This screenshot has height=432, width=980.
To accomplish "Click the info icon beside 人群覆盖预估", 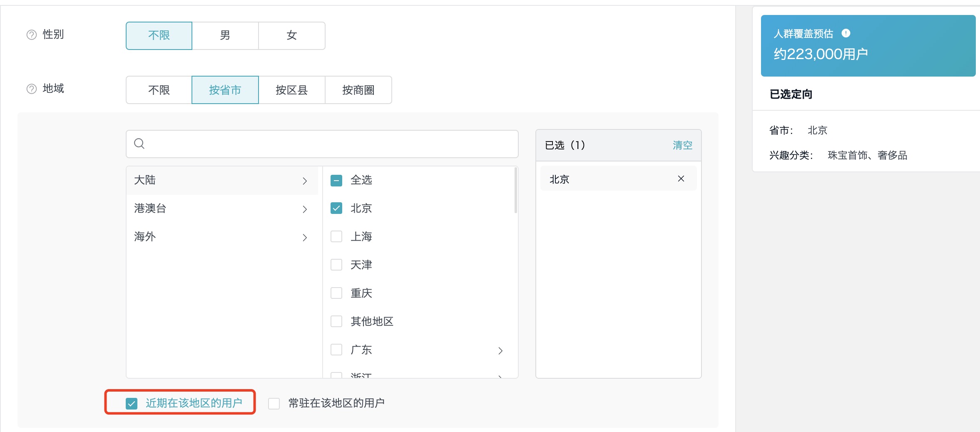I will coord(846,33).
